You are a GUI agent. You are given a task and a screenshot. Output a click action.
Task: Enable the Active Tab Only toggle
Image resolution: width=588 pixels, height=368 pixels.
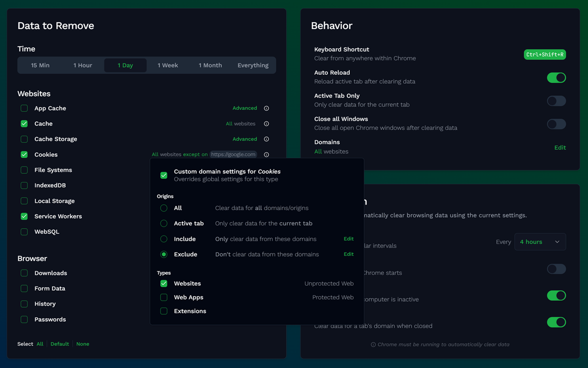[x=556, y=101]
